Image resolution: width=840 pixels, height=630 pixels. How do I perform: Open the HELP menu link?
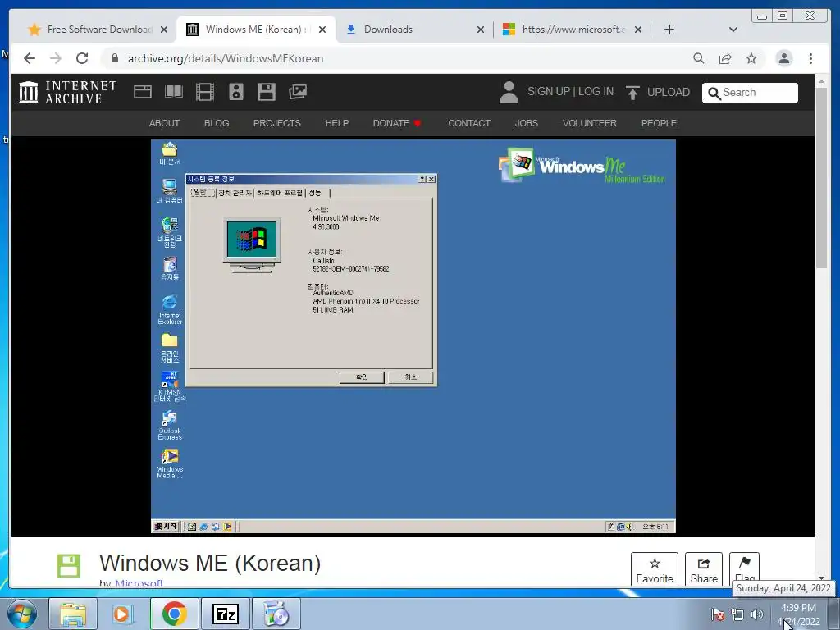337,123
